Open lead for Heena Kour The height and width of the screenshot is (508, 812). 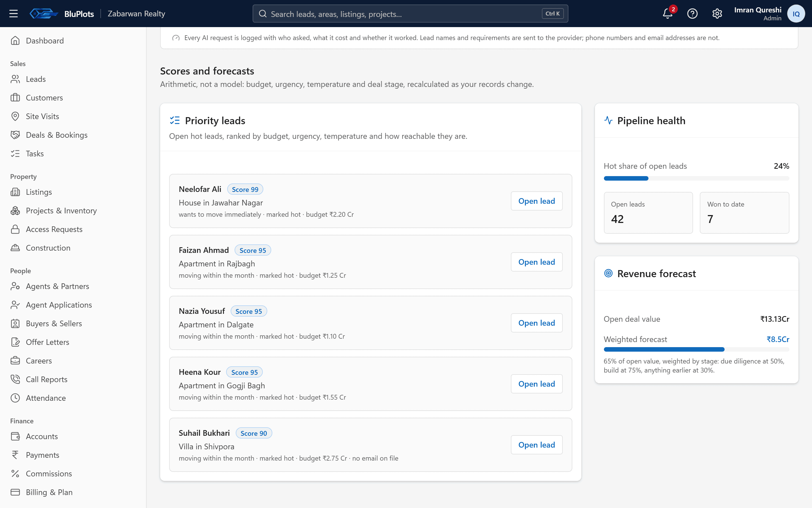(537, 384)
